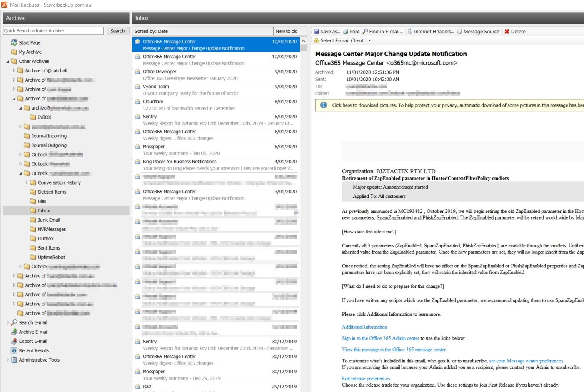The height and width of the screenshot is (392, 584).
Task: Click the Sent Items folder icon
Action: coord(33,248)
